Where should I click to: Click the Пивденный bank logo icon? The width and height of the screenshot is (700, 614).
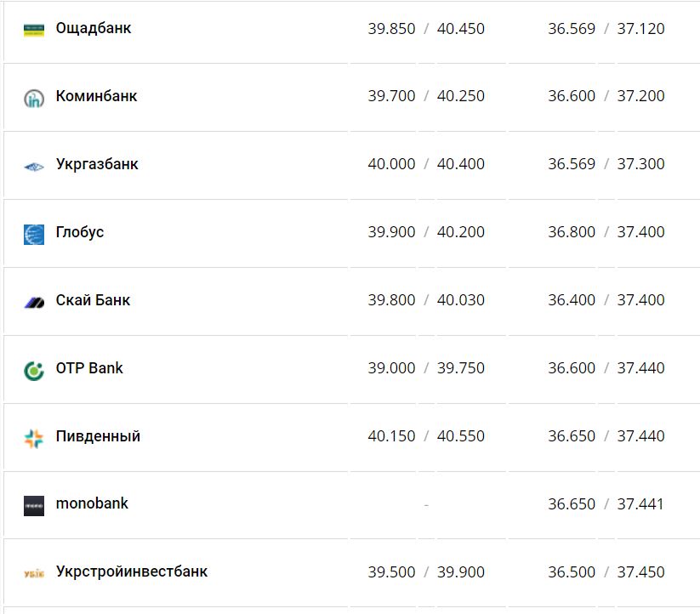click(34, 438)
